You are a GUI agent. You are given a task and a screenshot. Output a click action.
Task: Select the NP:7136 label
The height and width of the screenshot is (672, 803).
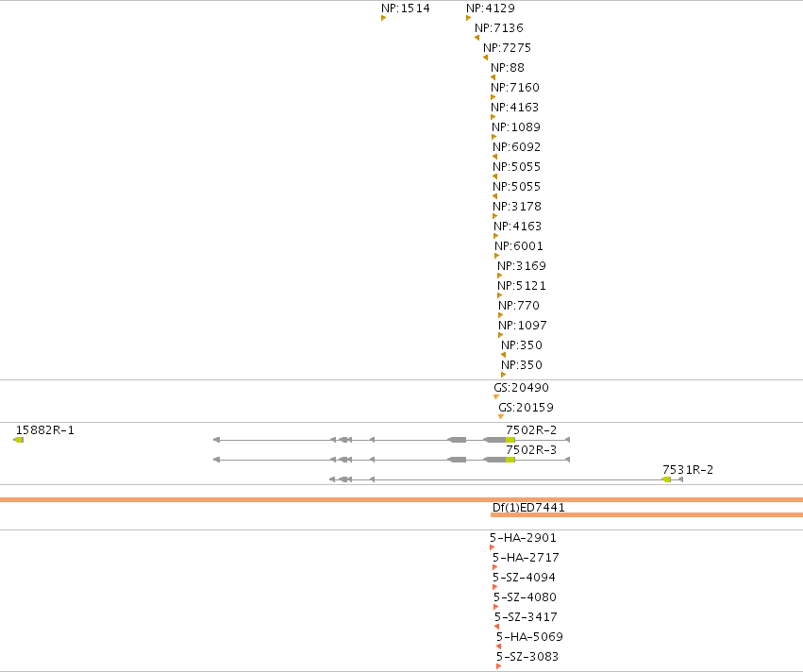coord(499,28)
